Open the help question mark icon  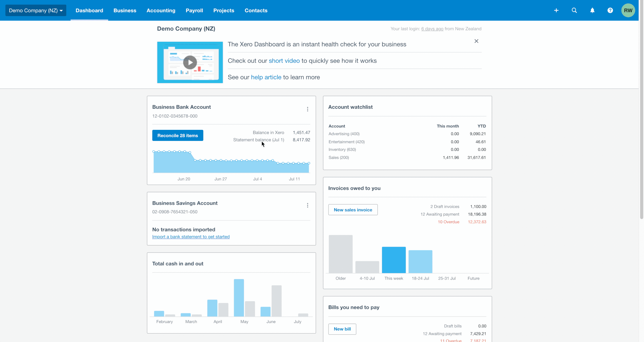click(610, 10)
